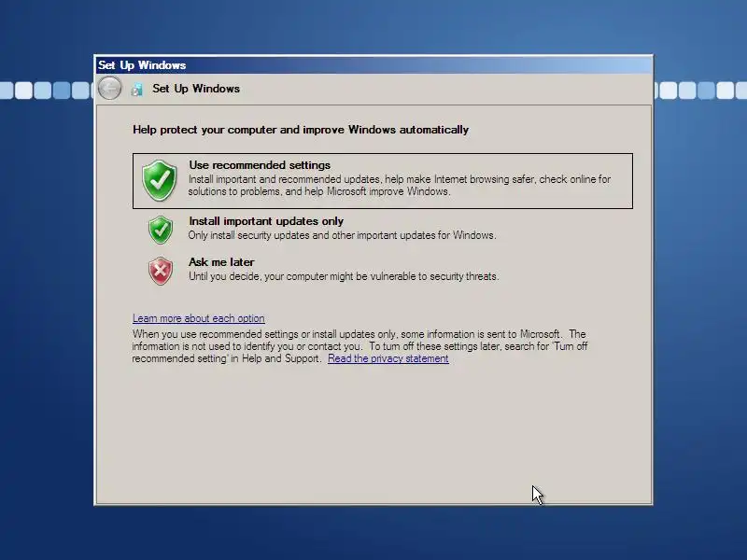
Task: Click green shield beside Use recommended settings
Action: (x=159, y=180)
